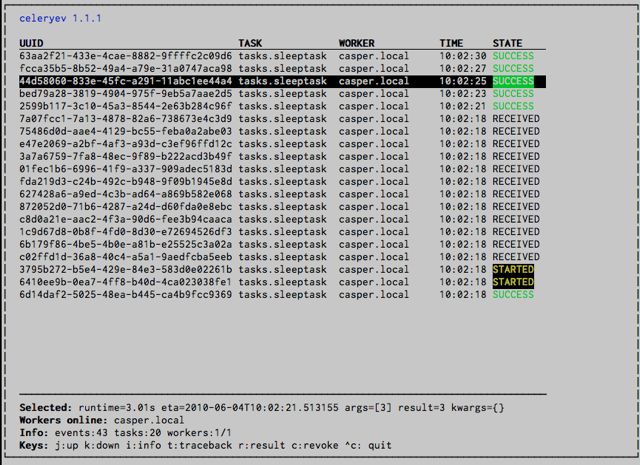
Task: Click the green SUCCESS state of task 6d14daf2
Action: tap(513, 295)
